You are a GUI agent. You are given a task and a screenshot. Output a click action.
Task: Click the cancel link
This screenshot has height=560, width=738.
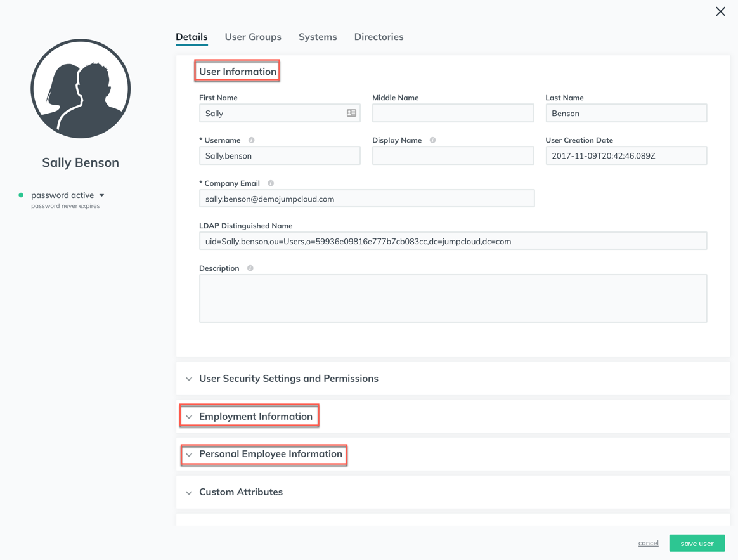648,543
